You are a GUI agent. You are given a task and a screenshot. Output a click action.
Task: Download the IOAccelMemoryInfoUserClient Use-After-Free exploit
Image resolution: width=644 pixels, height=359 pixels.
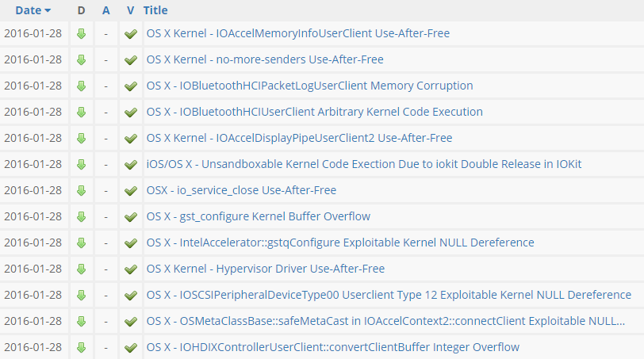tap(81, 33)
